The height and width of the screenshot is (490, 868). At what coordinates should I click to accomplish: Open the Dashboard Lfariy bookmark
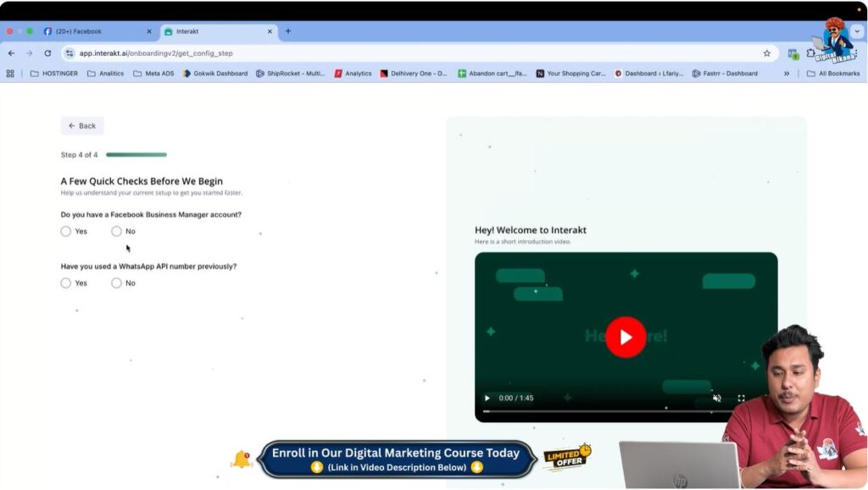pos(649,73)
